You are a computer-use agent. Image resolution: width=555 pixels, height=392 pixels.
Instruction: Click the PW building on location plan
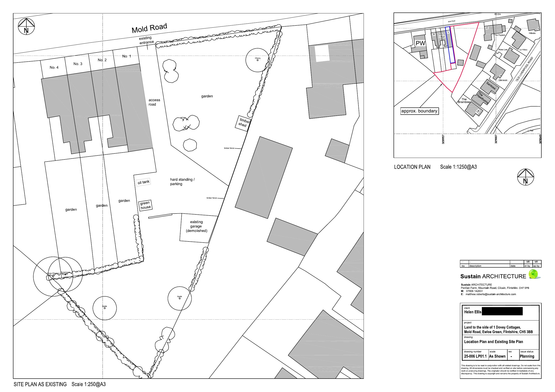(420, 44)
